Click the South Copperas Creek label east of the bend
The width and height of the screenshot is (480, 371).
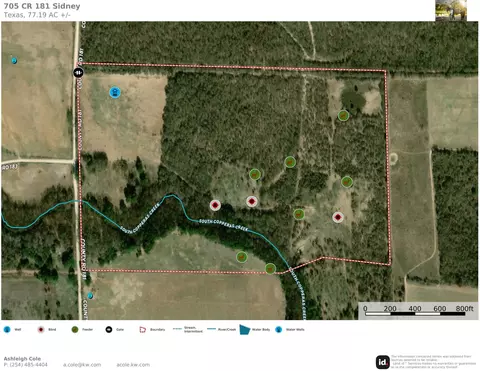click(224, 225)
